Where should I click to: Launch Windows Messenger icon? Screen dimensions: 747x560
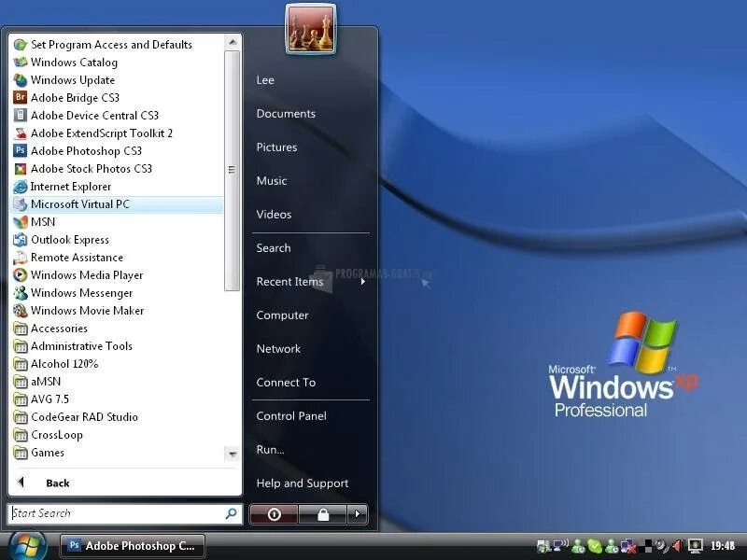tap(20, 293)
